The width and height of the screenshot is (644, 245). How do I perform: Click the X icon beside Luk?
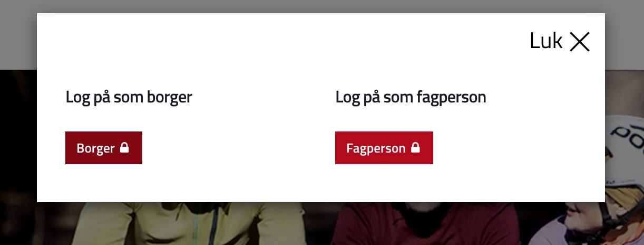pyautogui.click(x=579, y=42)
